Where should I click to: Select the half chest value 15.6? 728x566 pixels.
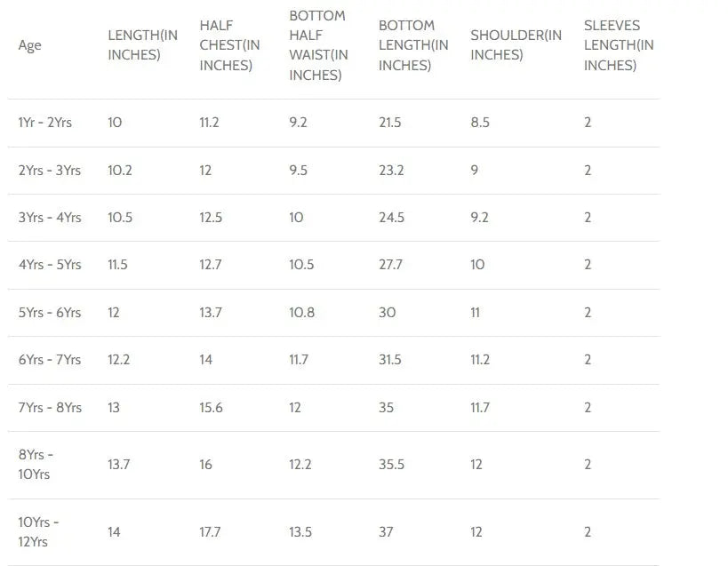tap(211, 407)
